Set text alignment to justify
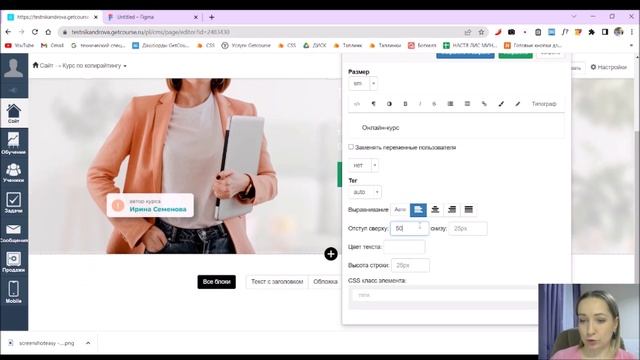 (x=469, y=209)
